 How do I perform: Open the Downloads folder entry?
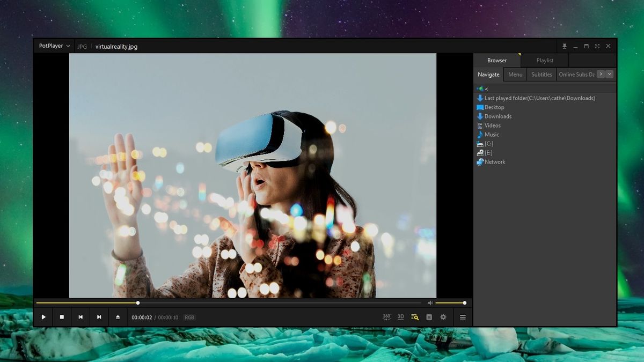click(x=497, y=116)
